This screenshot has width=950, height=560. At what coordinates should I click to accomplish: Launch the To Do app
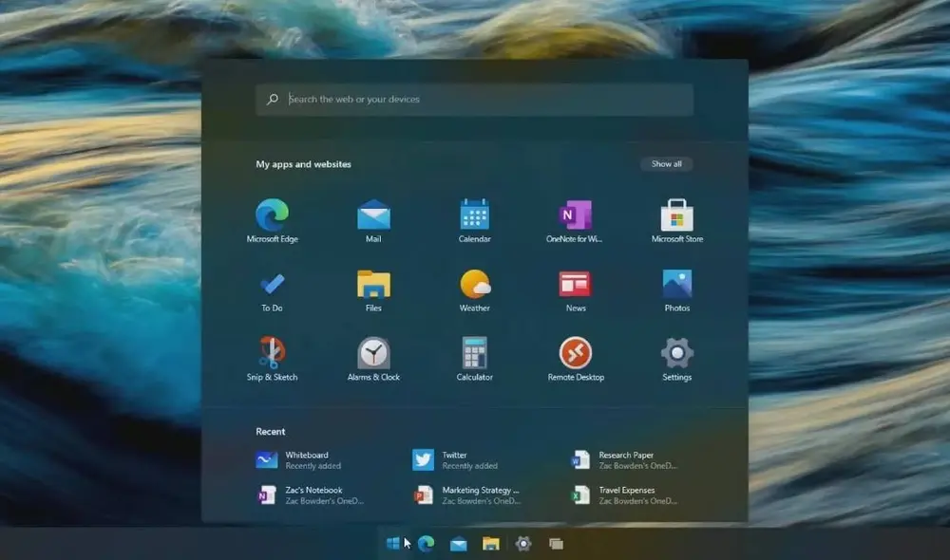pos(272,286)
